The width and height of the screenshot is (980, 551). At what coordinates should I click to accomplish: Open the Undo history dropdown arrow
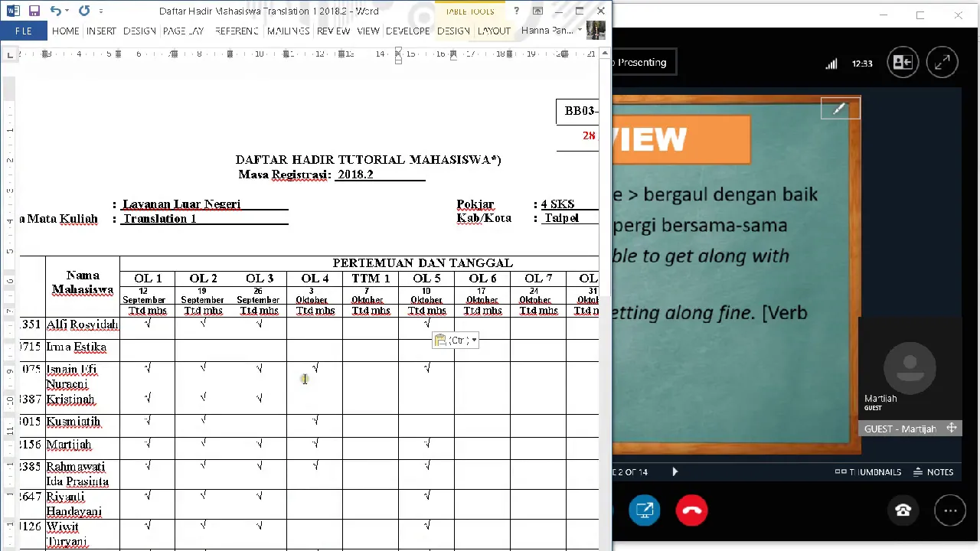tap(67, 11)
